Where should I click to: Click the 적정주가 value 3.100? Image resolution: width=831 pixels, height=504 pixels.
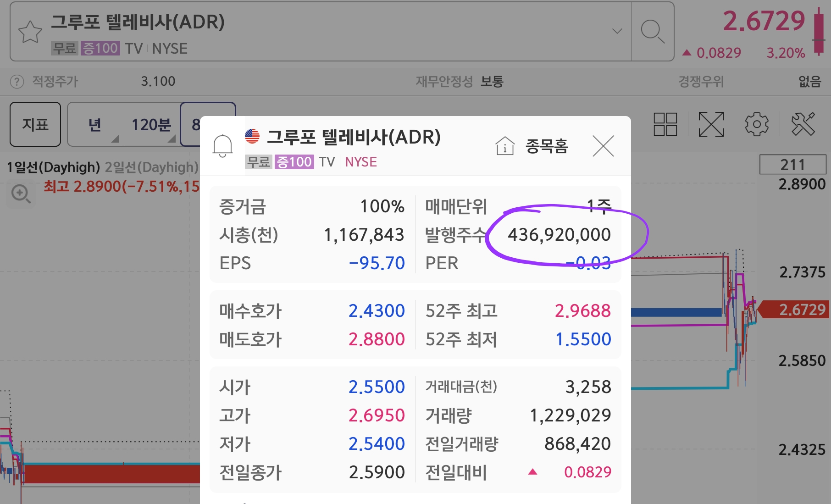pos(158,82)
